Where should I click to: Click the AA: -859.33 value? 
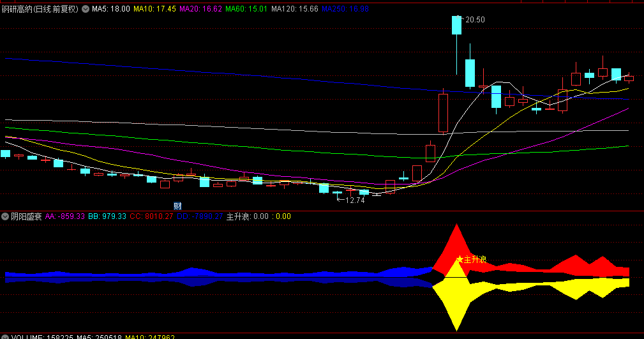point(65,216)
